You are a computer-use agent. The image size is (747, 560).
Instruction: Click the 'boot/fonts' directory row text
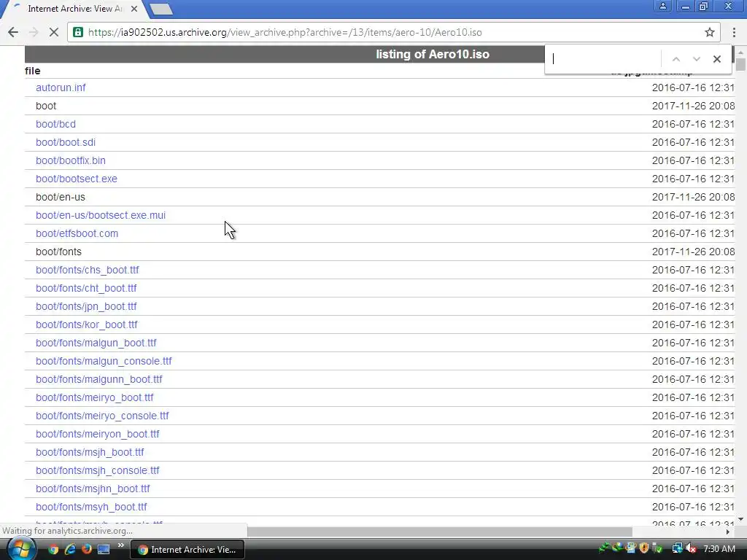coord(58,252)
